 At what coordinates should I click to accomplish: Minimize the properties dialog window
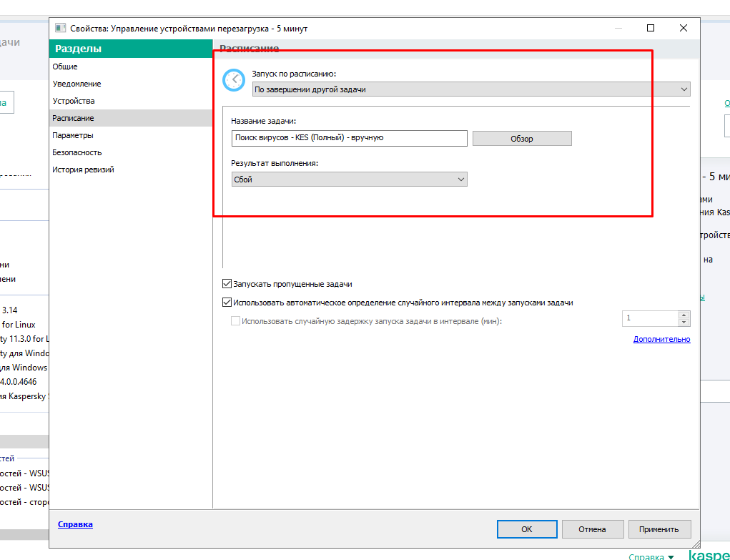(618, 28)
